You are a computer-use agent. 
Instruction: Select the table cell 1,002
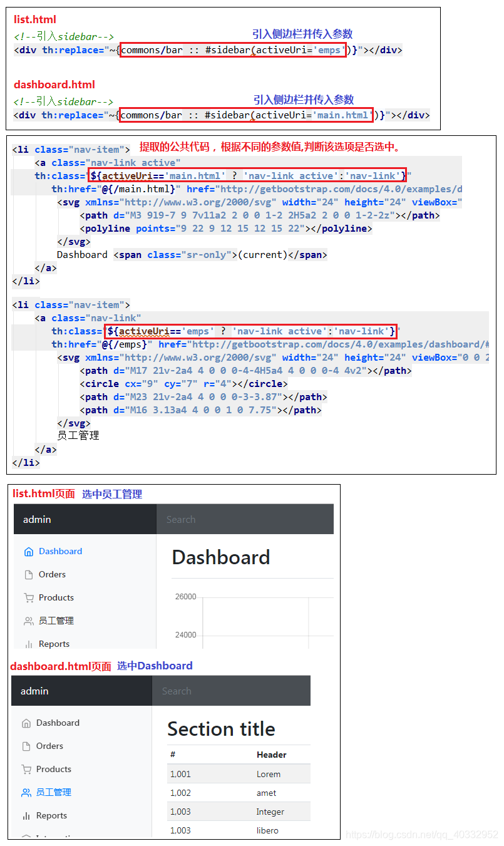point(180,793)
